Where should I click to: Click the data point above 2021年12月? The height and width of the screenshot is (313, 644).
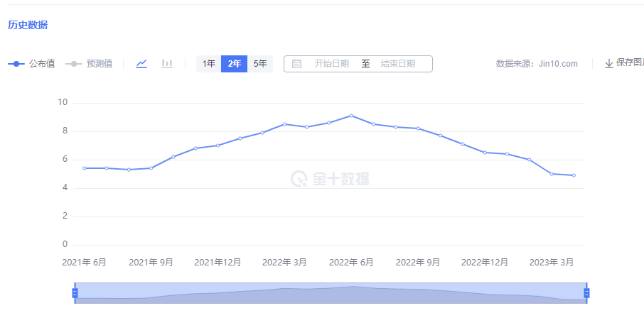coord(218,145)
